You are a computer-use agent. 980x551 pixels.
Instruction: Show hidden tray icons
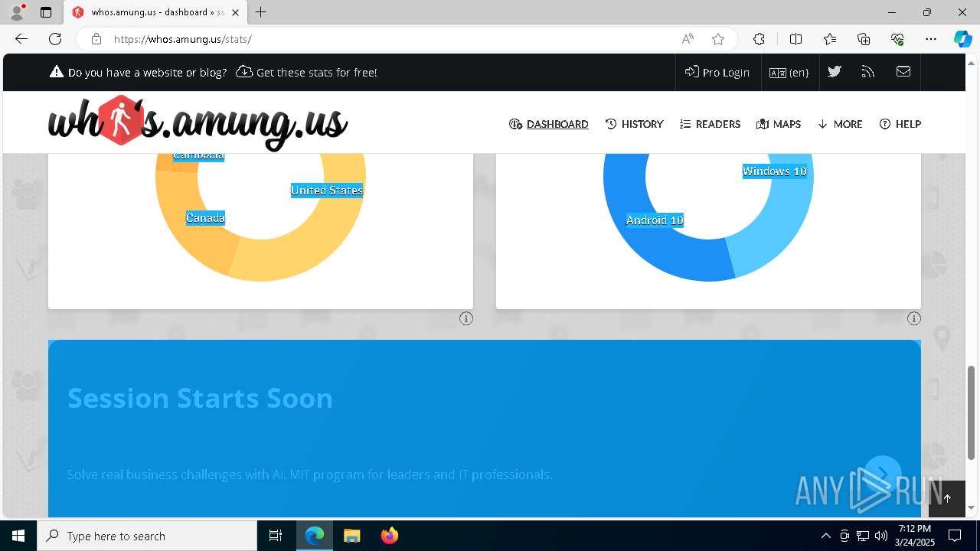coord(825,536)
